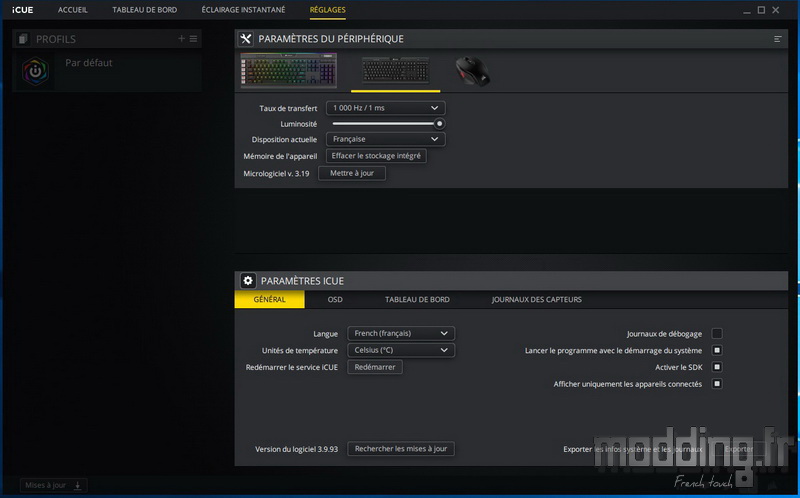
Task: Open the device settings panel menu icon
Action: 778,39
